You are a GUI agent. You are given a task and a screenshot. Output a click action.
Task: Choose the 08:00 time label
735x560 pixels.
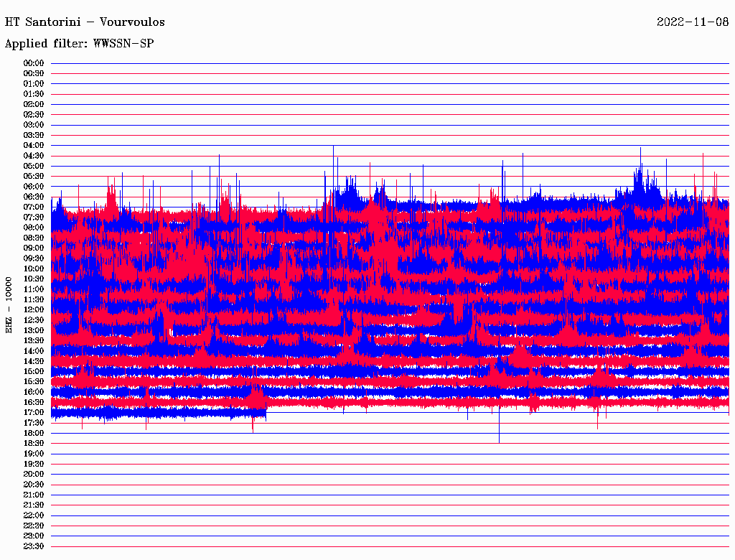pyautogui.click(x=34, y=228)
